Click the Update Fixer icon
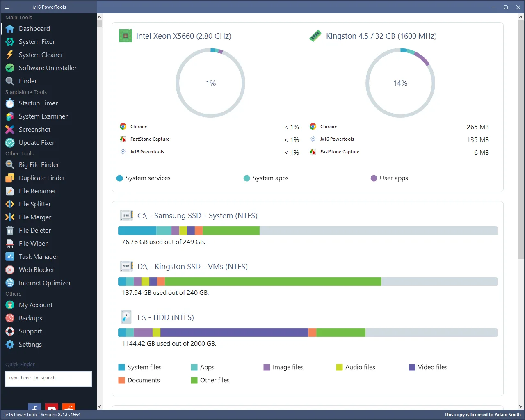Screen dimensions: 525x420 (x=10, y=143)
